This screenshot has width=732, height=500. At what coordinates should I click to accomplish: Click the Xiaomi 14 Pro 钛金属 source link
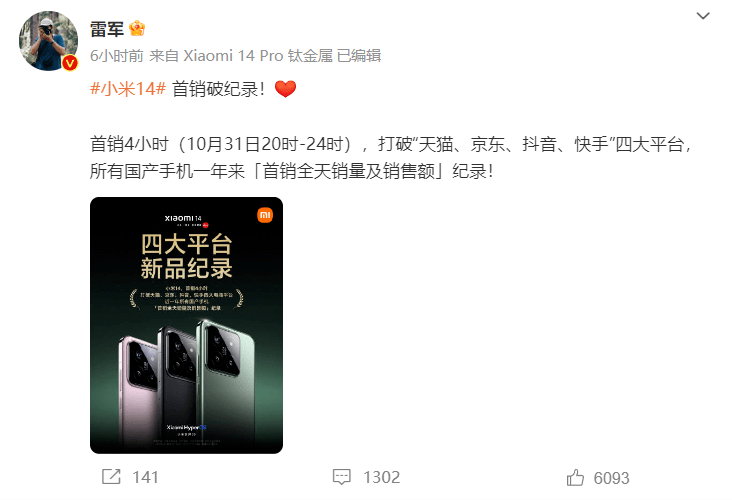[x=258, y=56]
